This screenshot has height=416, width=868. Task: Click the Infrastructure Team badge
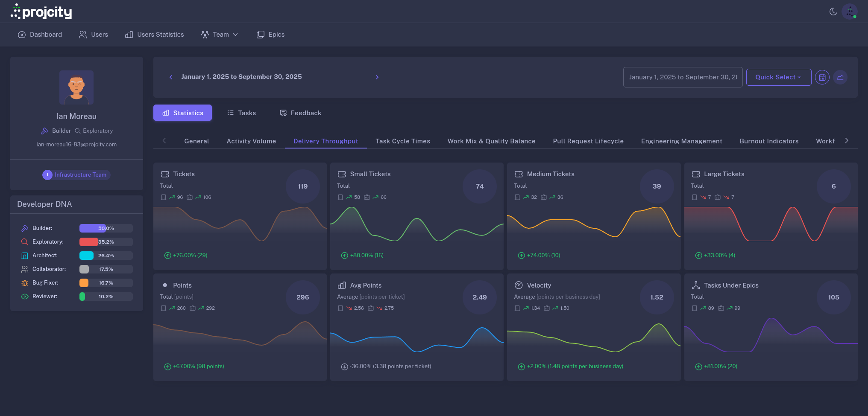point(76,175)
